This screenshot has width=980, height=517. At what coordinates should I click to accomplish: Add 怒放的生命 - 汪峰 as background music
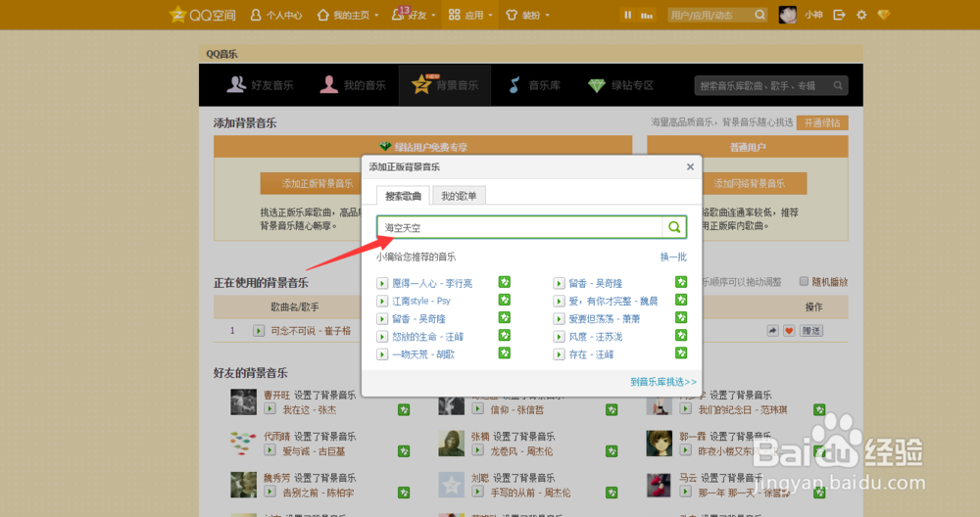tap(505, 335)
